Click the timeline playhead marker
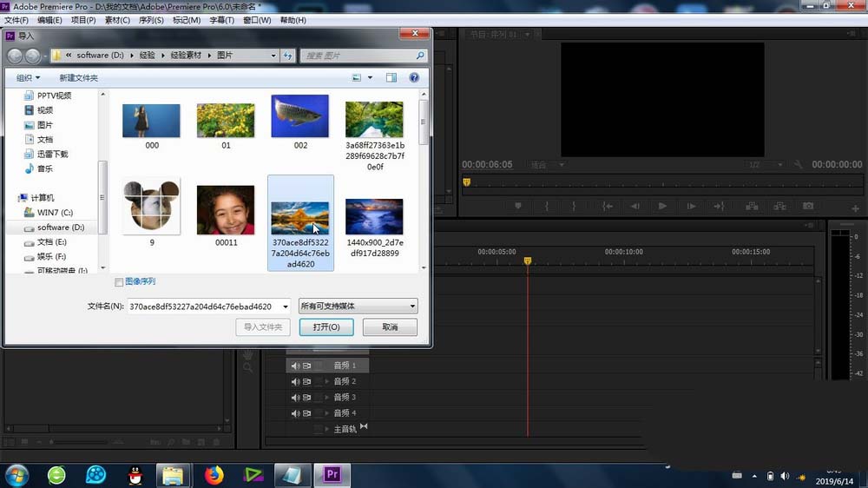Image resolution: width=868 pixels, height=488 pixels. [x=528, y=260]
